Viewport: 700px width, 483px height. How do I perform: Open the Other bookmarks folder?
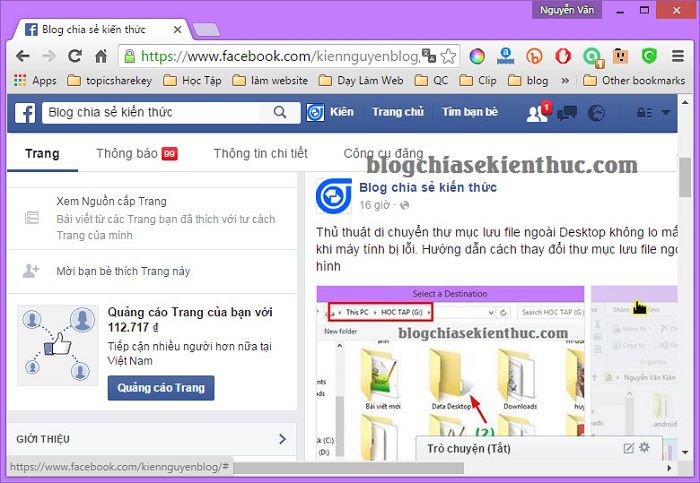click(x=634, y=81)
